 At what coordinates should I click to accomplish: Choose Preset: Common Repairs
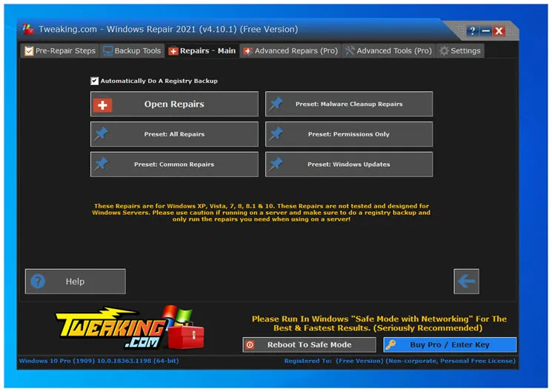click(x=174, y=165)
